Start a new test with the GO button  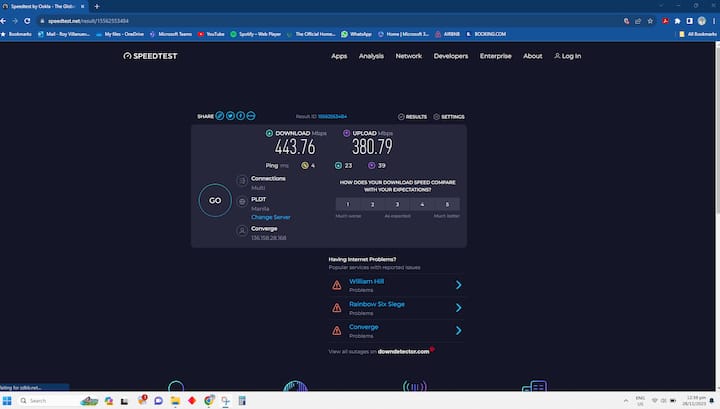point(215,201)
